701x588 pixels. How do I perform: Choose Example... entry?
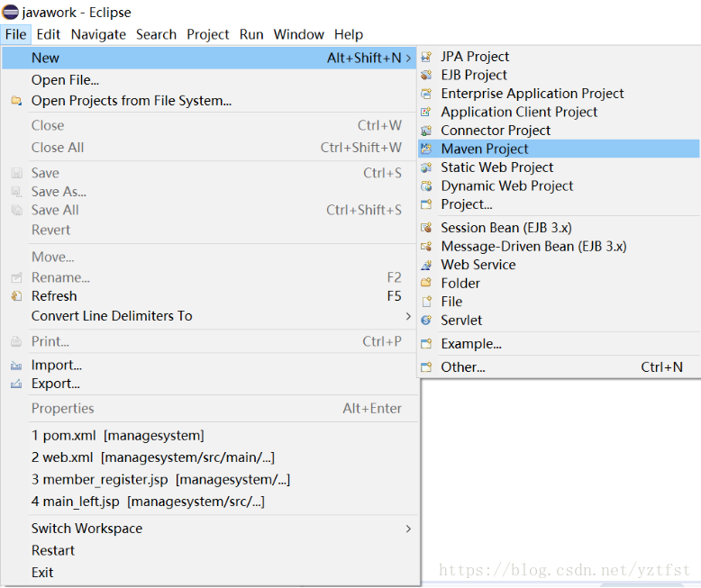[x=559, y=344]
